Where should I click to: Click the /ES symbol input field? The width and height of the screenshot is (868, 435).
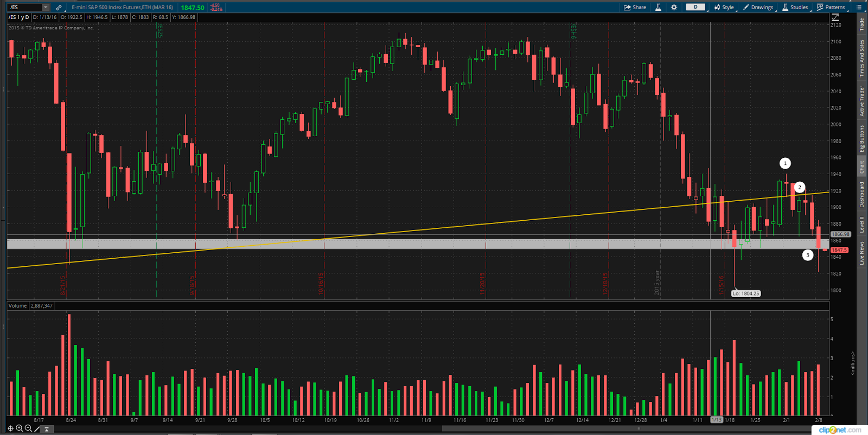coord(25,8)
